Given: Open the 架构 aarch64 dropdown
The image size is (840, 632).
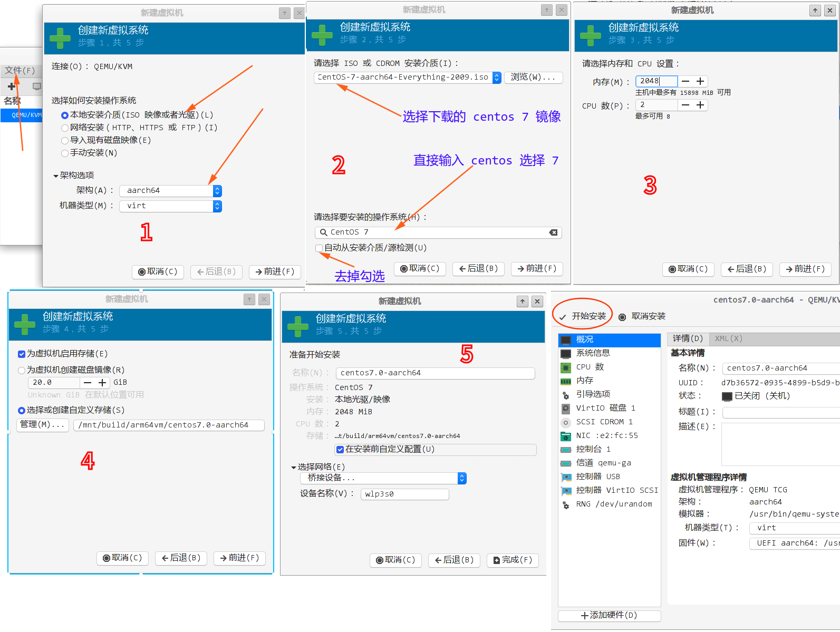Looking at the screenshot, I should point(170,191).
